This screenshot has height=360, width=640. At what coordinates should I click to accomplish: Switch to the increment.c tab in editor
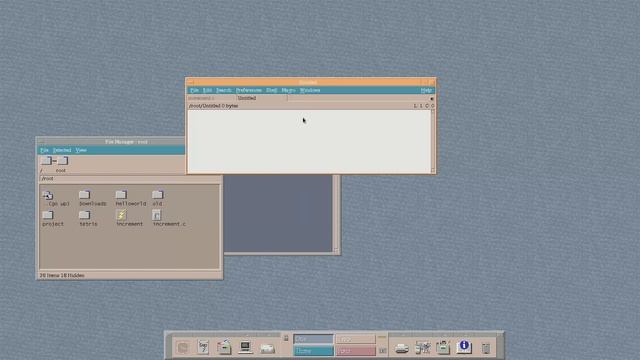(x=211, y=98)
